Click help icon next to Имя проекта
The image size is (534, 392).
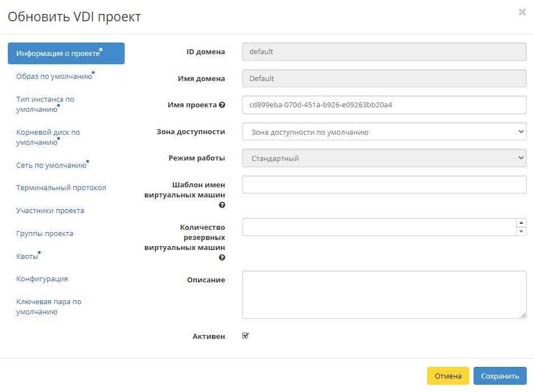pyautogui.click(x=222, y=105)
